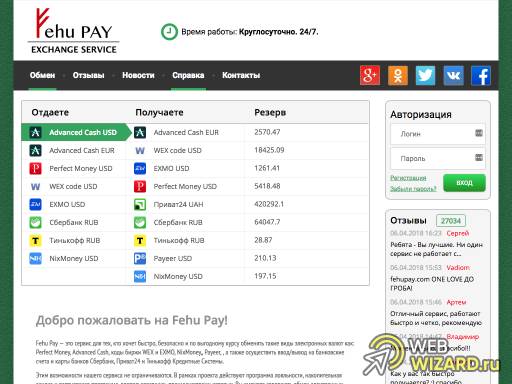The width and height of the screenshot is (512, 384).
Task: Choose WEX code USD text in Получаете list
Action: pyautogui.click(x=178, y=150)
